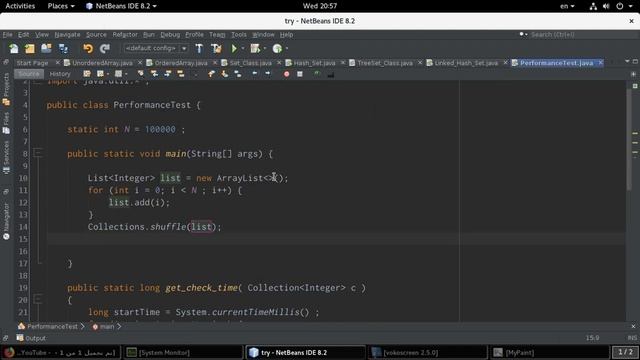Click the Undo arrow icon

88,49
